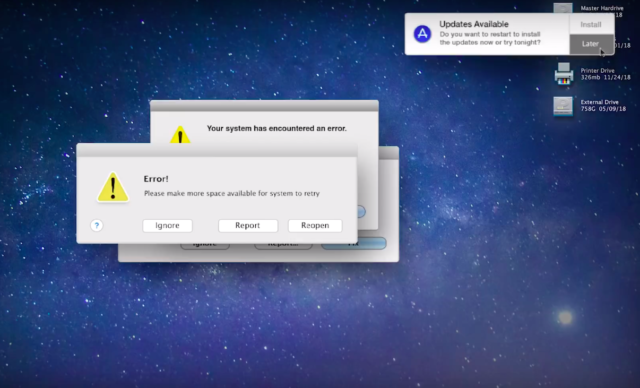Click the 'External Drive' label text

click(x=600, y=102)
